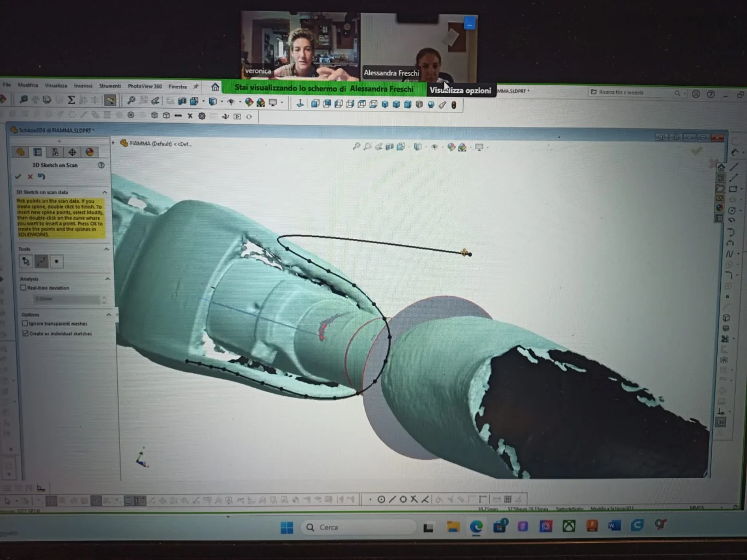Confirm sketch with green OK checkmark

18,177
